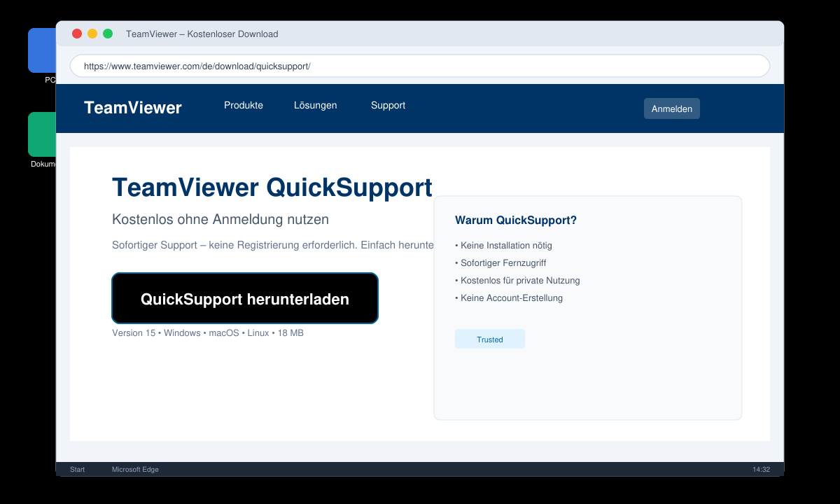Maximize window with the green button

click(x=108, y=34)
